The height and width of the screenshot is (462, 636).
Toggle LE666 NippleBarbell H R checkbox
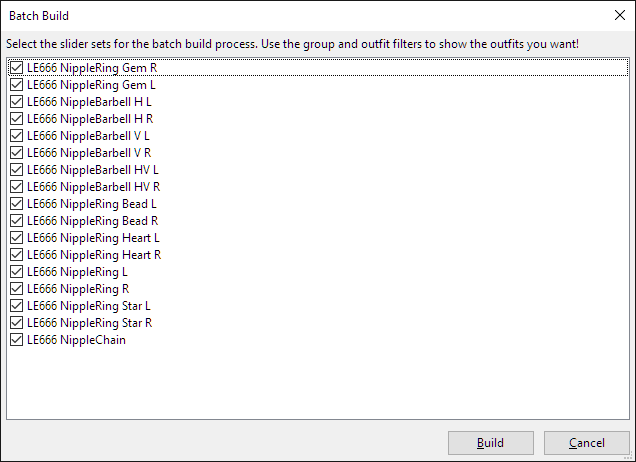tap(16, 119)
